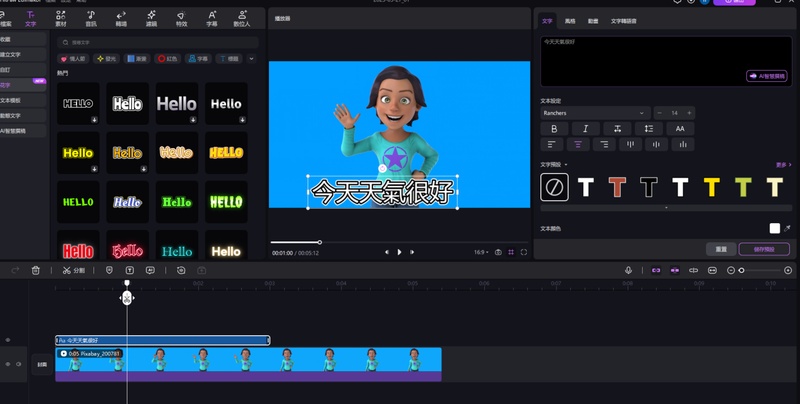Open the 濾鏡 filters tab
Screen dimensions: 800x404
tap(152, 18)
